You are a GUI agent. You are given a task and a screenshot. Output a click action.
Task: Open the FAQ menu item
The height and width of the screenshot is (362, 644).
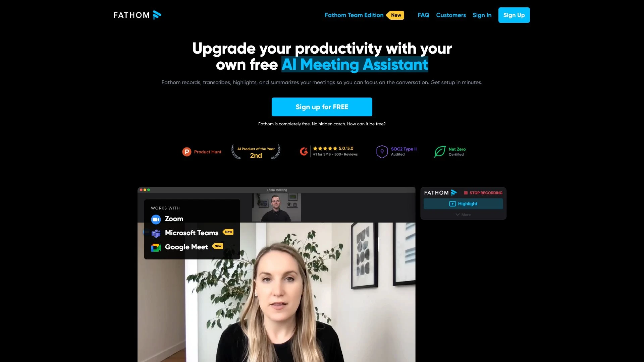pyautogui.click(x=423, y=15)
